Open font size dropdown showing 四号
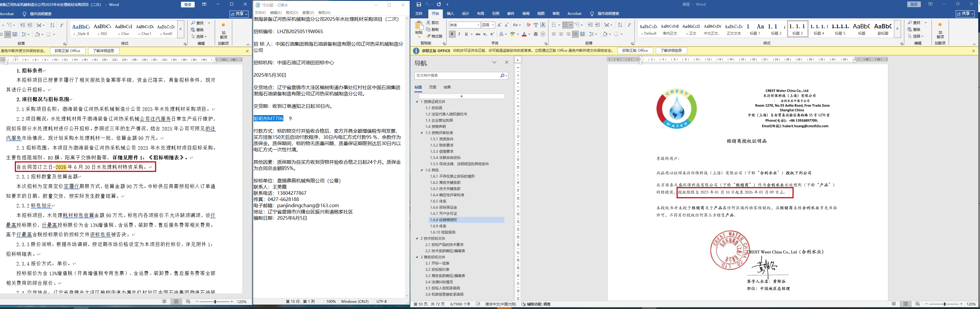 [x=493, y=25]
